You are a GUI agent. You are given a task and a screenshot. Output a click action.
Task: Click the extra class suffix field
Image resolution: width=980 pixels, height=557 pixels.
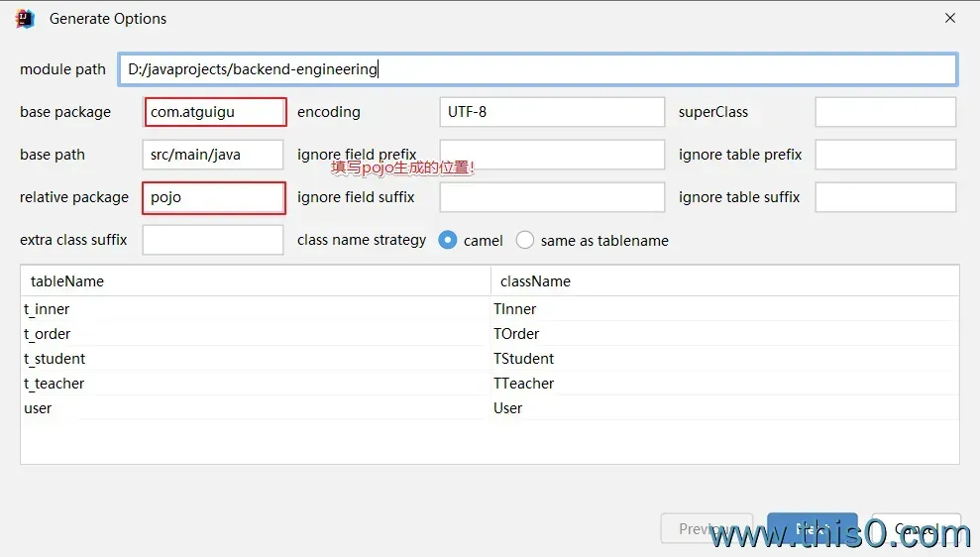pyautogui.click(x=213, y=240)
